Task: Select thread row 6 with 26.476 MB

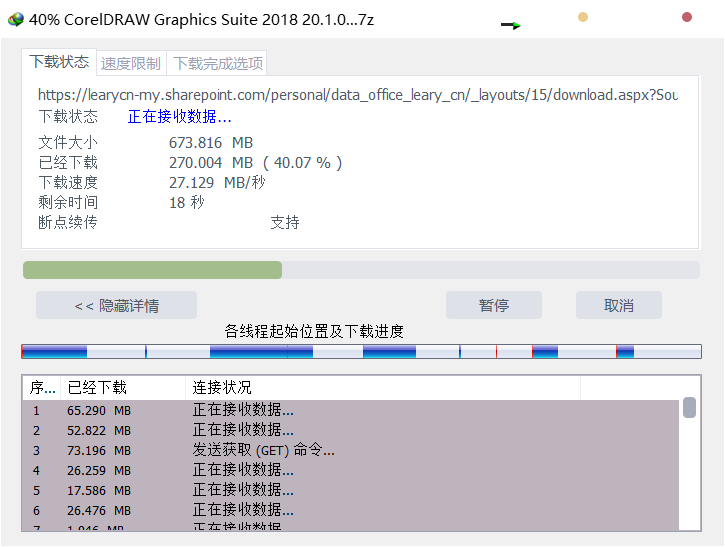Action: point(350,510)
